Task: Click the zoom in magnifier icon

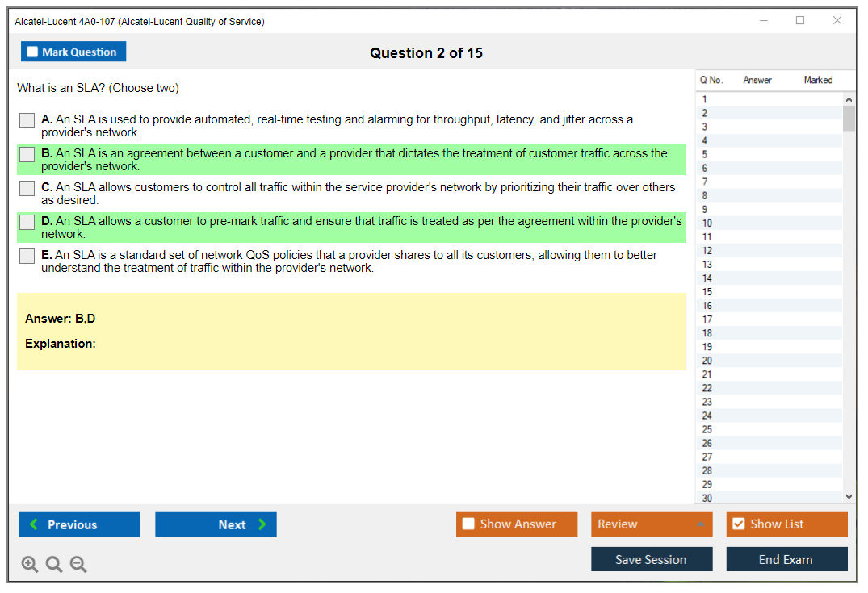Action: pos(30,565)
